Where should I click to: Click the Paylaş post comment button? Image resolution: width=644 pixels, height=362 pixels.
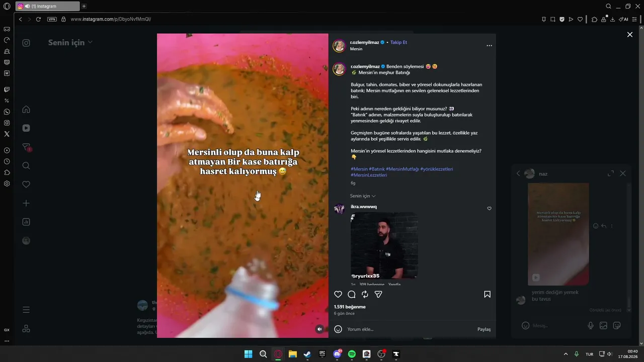click(484, 329)
